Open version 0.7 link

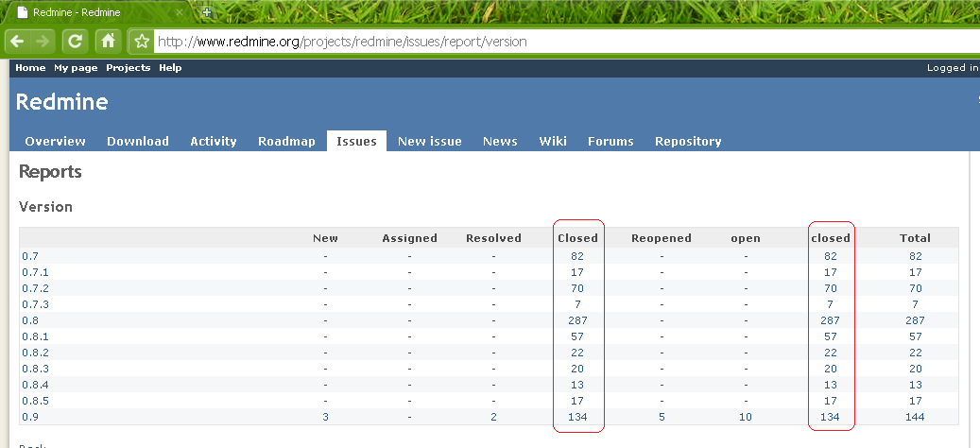(30, 256)
